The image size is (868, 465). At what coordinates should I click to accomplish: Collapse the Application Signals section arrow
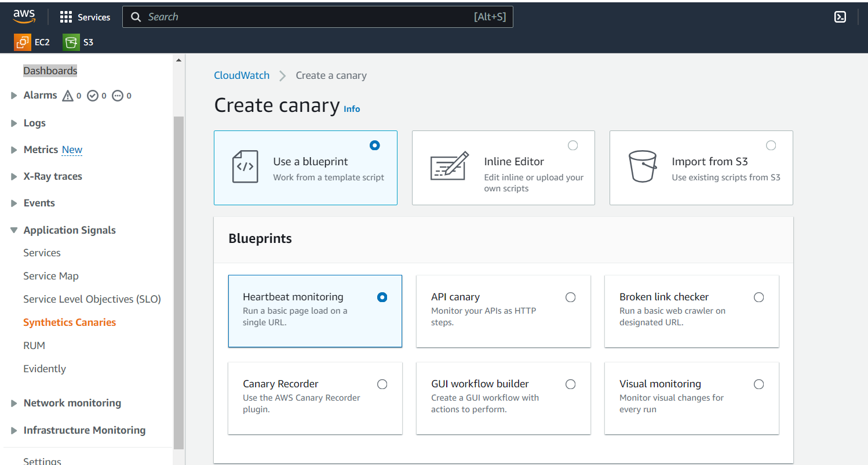[14, 231]
